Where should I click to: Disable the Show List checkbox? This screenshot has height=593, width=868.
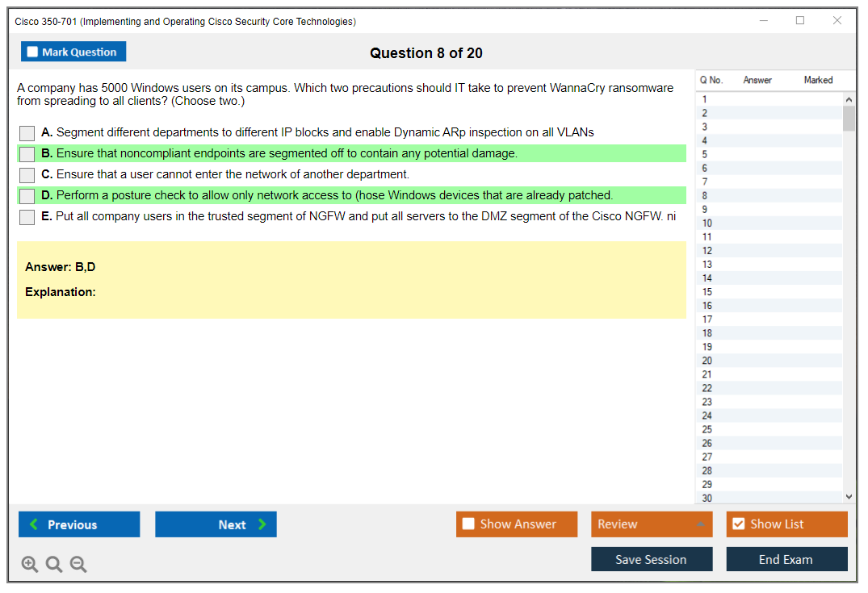pyautogui.click(x=738, y=524)
